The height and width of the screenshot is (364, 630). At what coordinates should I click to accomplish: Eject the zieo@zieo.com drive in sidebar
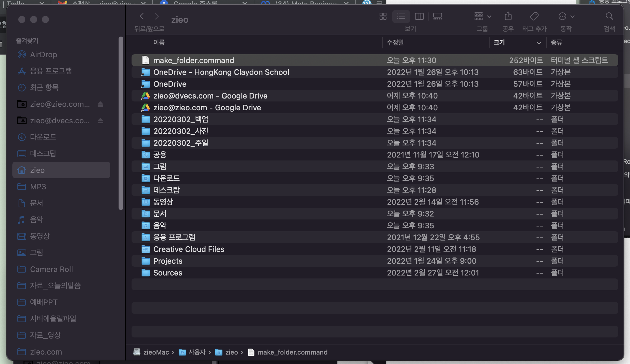point(100,104)
